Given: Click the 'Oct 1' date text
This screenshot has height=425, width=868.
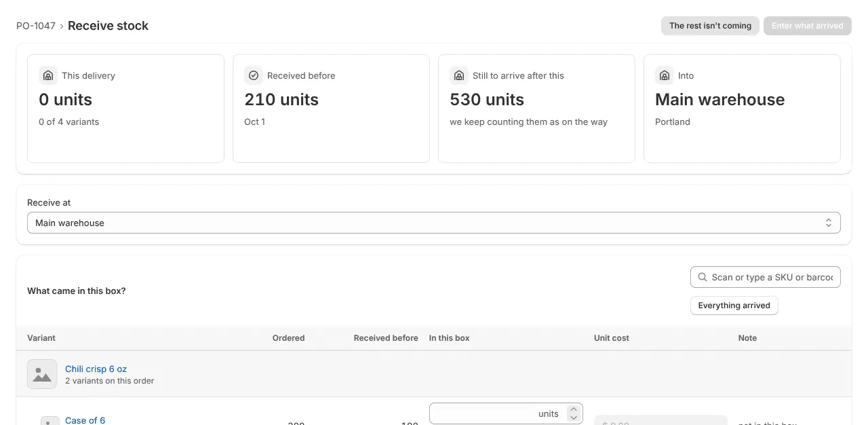Looking at the screenshot, I should click(x=254, y=122).
